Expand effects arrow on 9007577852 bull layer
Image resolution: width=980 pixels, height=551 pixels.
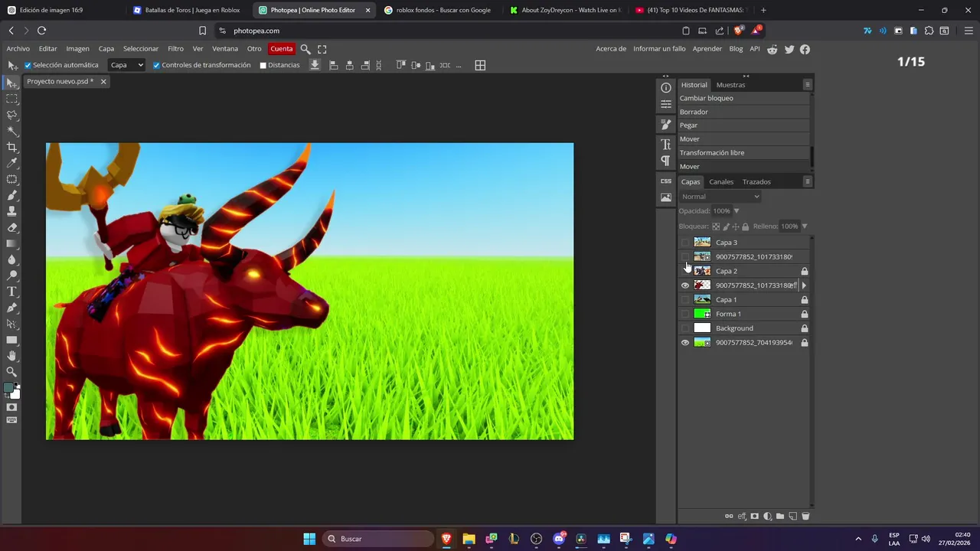[803, 285]
